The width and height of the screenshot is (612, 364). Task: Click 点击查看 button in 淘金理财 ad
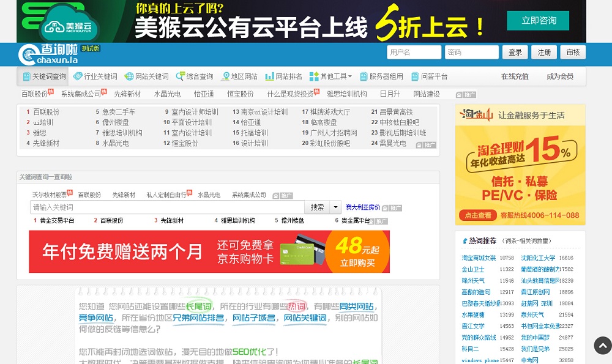point(478,215)
